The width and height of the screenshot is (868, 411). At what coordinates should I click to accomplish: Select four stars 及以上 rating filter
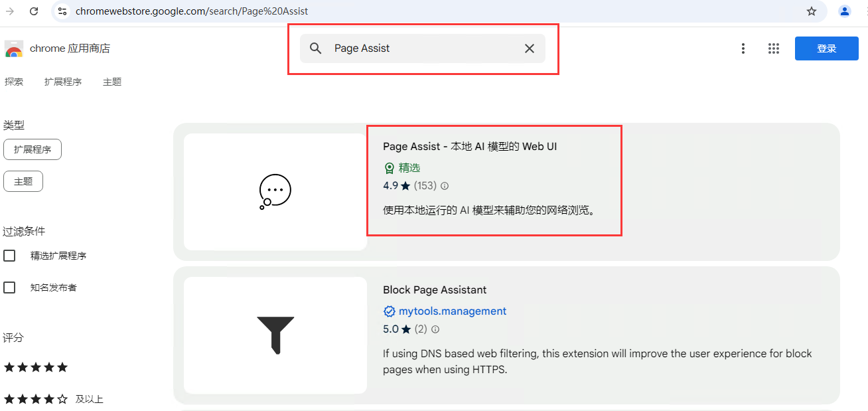54,399
